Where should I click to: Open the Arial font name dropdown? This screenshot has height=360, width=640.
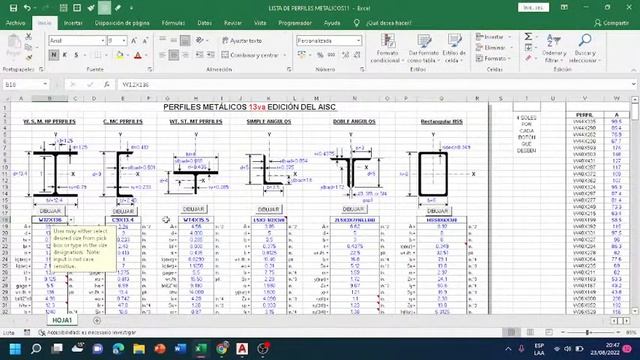pyautogui.click(x=103, y=40)
